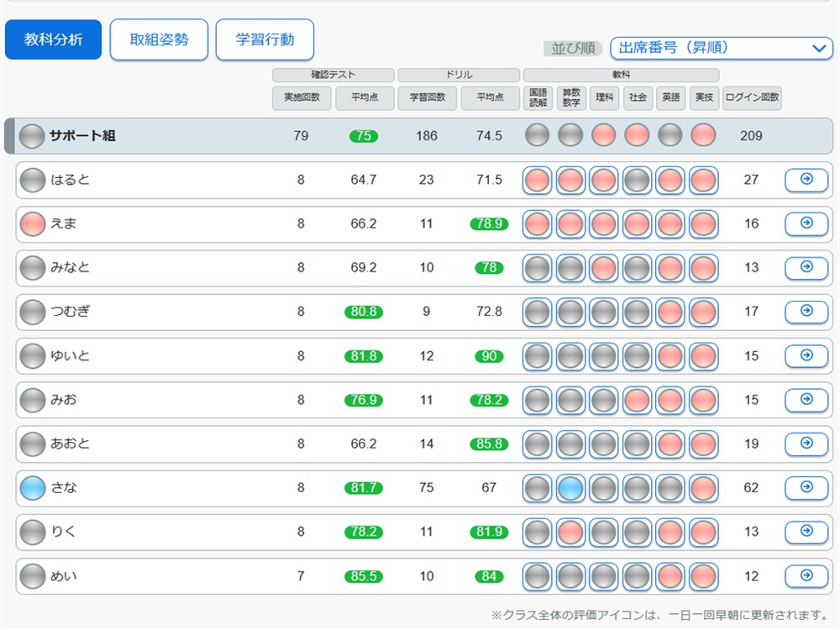Click the ドリル 平均点 column header
The width and height of the screenshot is (840, 630).
(x=491, y=97)
